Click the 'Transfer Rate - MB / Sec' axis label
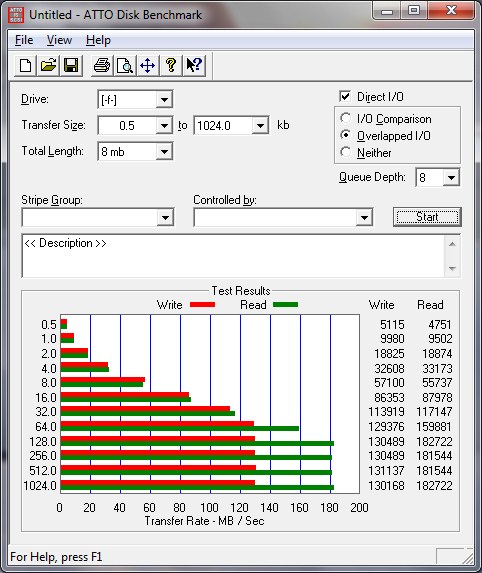The width and height of the screenshot is (482, 573). click(x=204, y=521)
